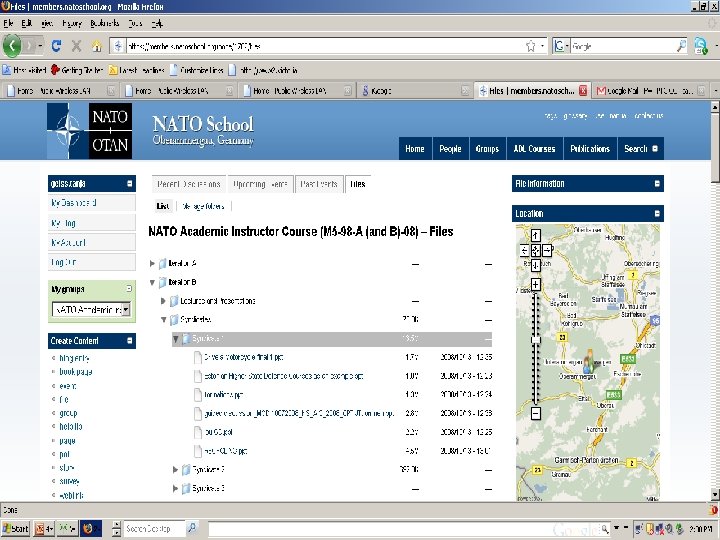Close the active Files tab with red X
Image resolution: width=720 pixels, height=540 pixels.
(x=583, y=90)
